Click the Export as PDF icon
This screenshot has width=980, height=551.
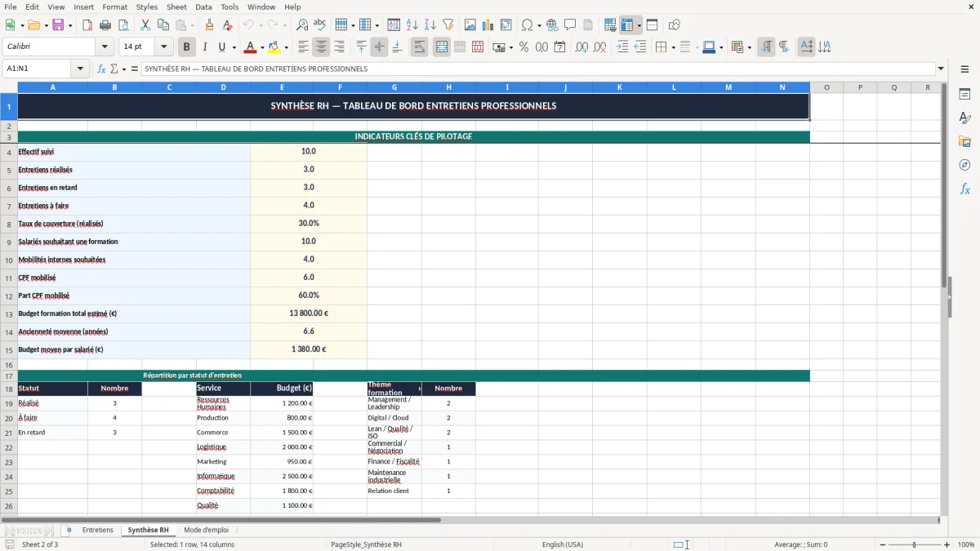[87, 25]
